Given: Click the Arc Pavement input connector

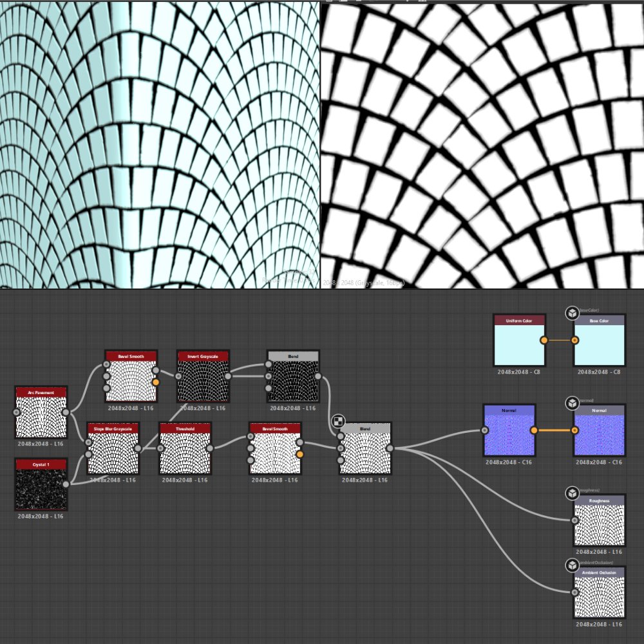Looking at the screenshot, I should tap(17, 412).
